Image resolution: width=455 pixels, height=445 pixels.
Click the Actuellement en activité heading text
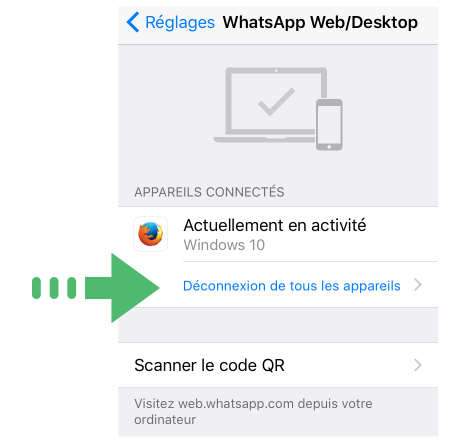tap(275, 225)
